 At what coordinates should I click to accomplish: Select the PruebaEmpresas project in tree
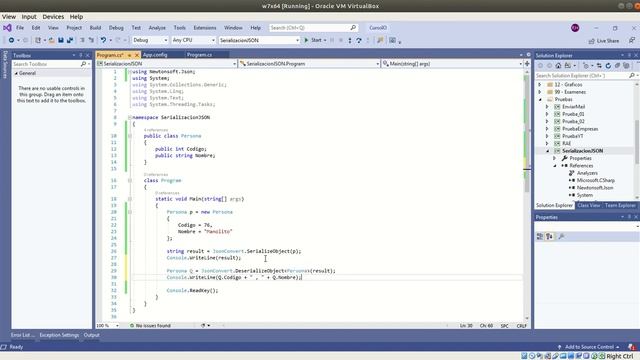point(580,129)
